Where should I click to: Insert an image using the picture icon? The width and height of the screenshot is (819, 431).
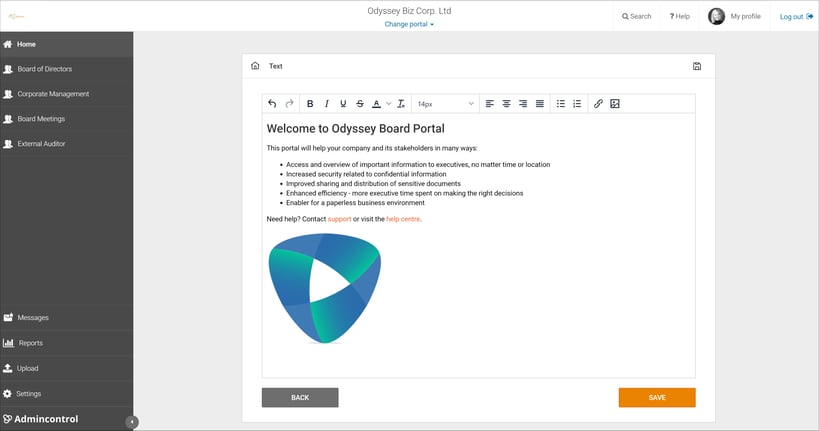tap(615, 103)
